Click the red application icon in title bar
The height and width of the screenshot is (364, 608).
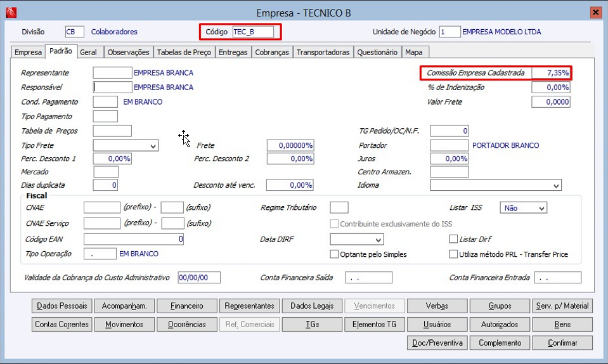coord(11,13)
